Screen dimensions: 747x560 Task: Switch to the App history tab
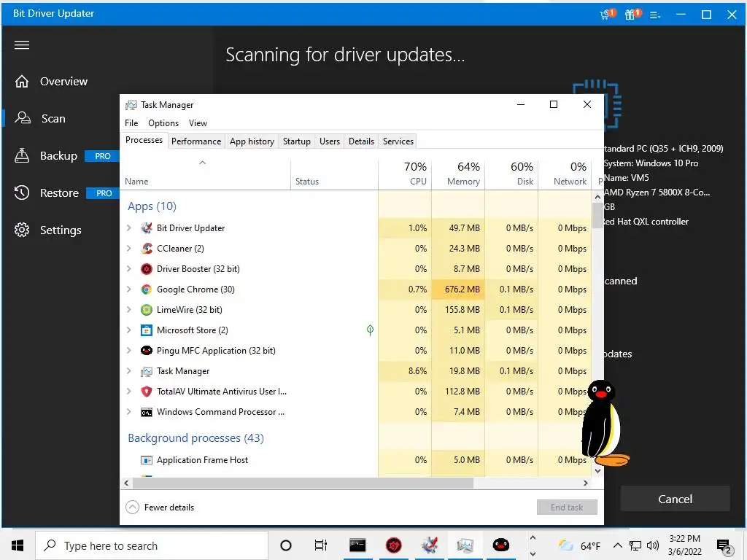tap(252, 141)
